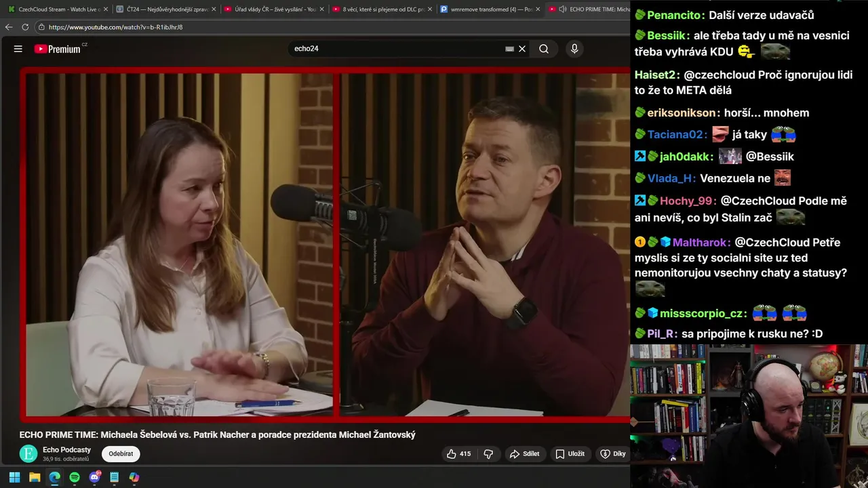Click the video title ECHO PRIME TIME
This screenshot has height=488, width=868.
point(217,434)
